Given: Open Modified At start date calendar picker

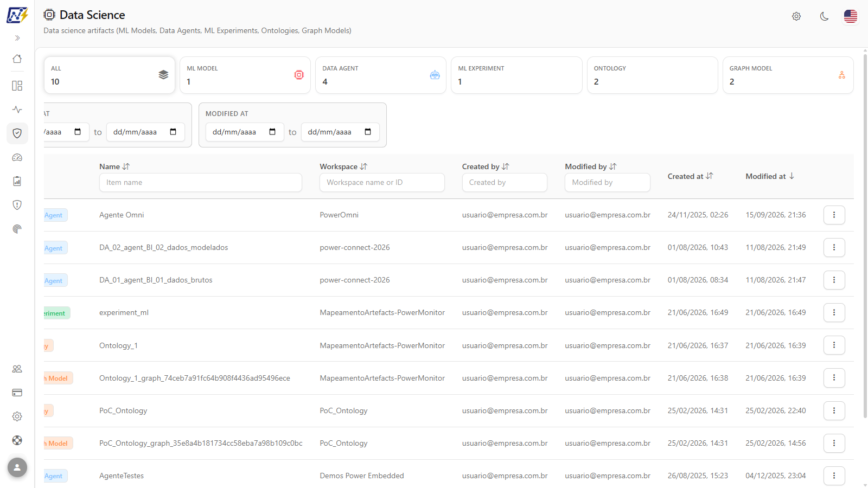Looking at the screenshot, I should 272,132.
